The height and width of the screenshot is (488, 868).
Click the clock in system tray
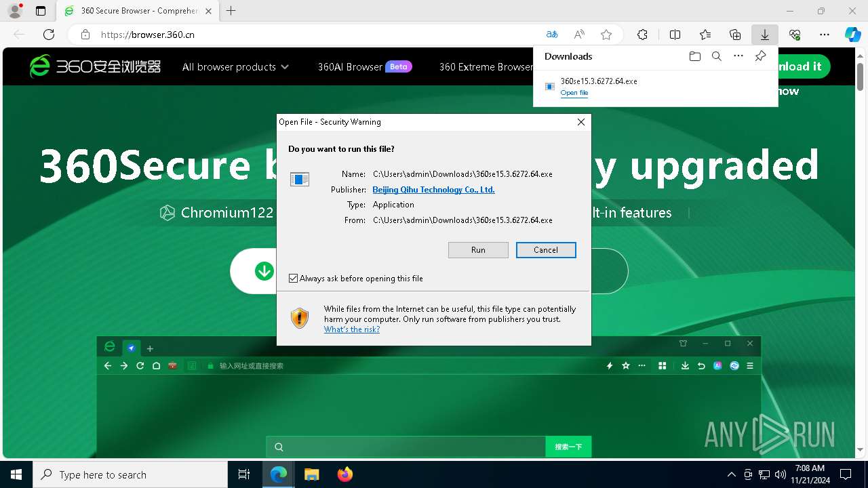[x=809, y=474]
